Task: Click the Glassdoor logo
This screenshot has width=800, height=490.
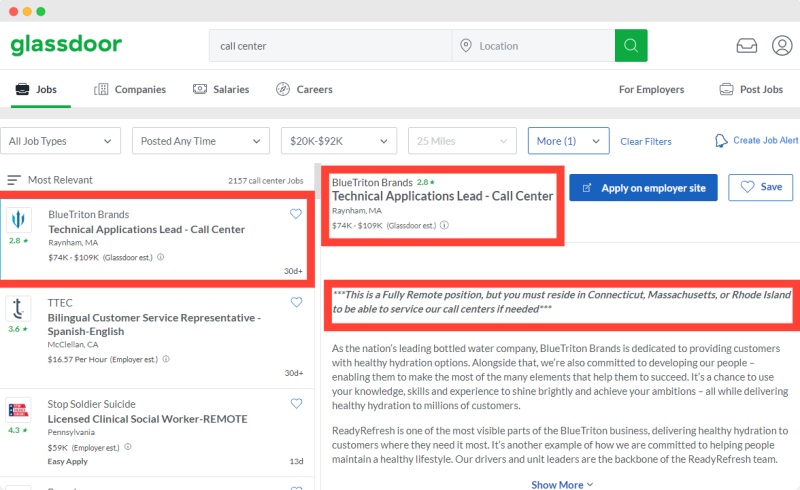Action: coord(66,45)
